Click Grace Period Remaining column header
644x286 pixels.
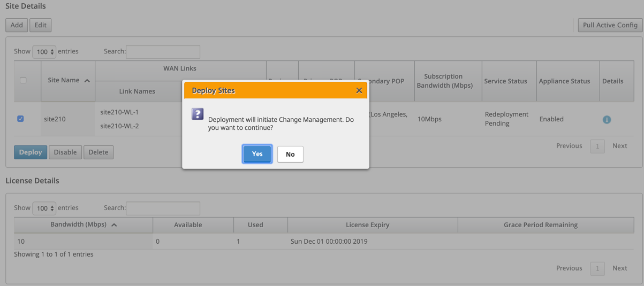546,225
